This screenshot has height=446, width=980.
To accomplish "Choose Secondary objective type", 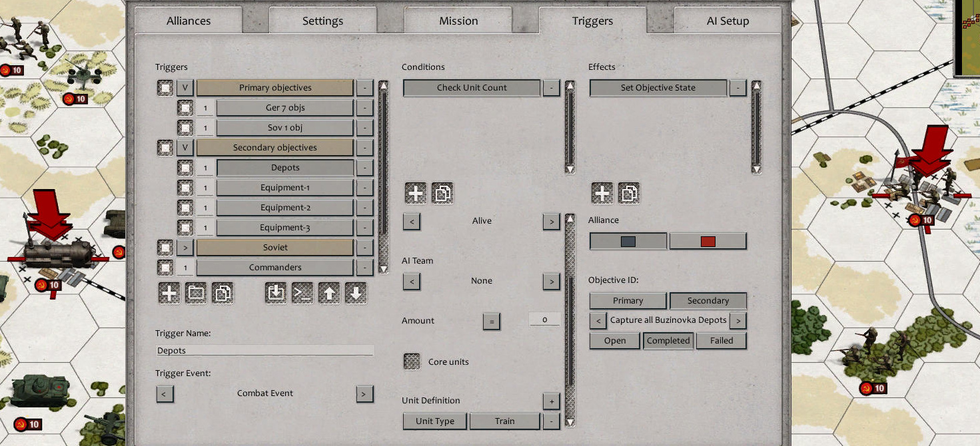I will click(x=708, y=301).
